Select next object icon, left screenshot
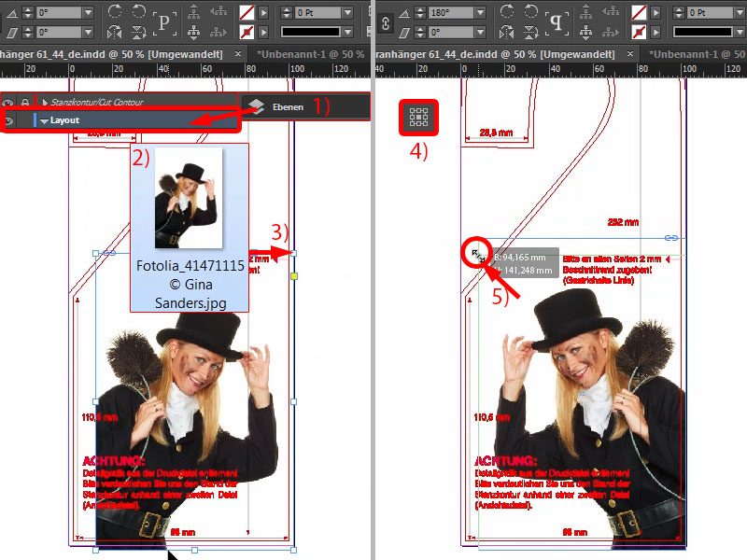 218,32
